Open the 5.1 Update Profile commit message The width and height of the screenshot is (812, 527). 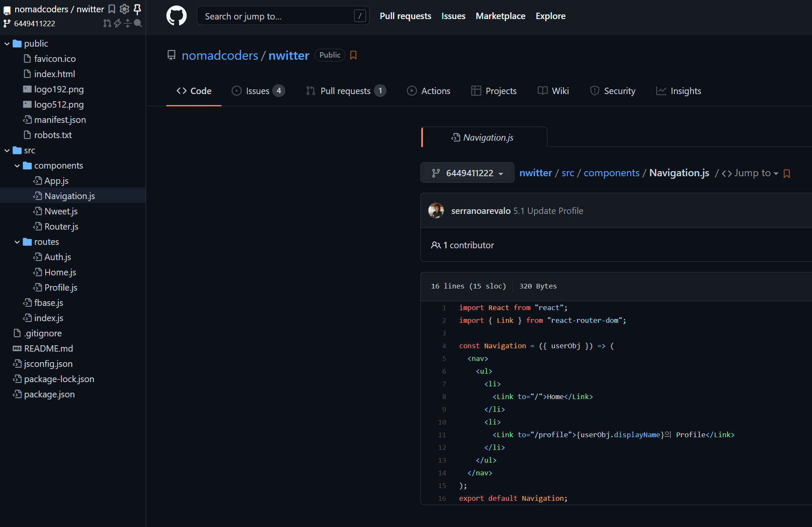(548, 211)
